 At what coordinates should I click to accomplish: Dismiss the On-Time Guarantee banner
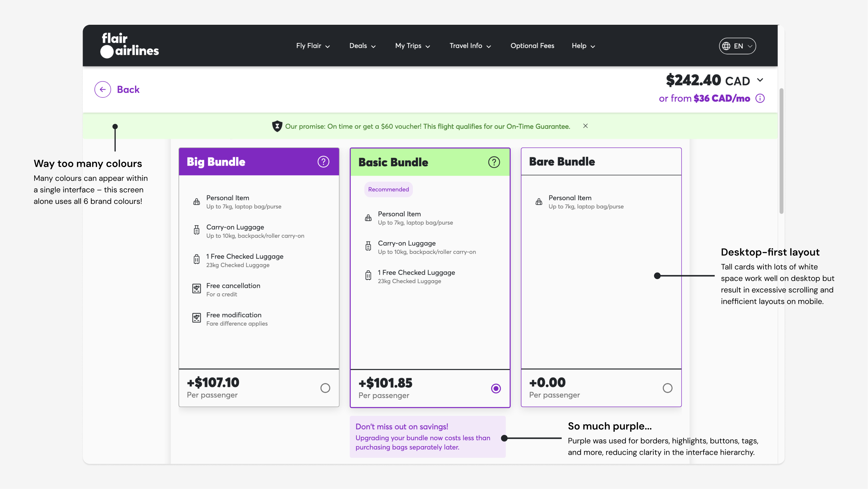[585, 126]
